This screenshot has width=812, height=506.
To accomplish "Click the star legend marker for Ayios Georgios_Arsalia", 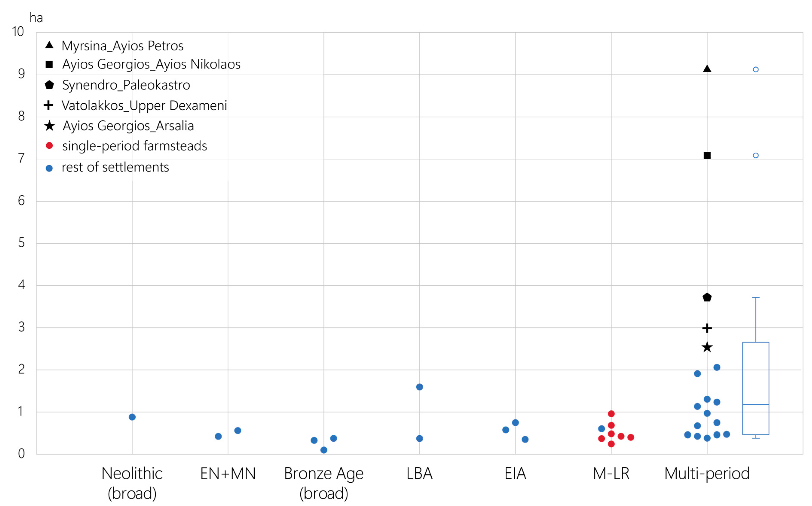I will pyautogui.click(x=50, y=126).
